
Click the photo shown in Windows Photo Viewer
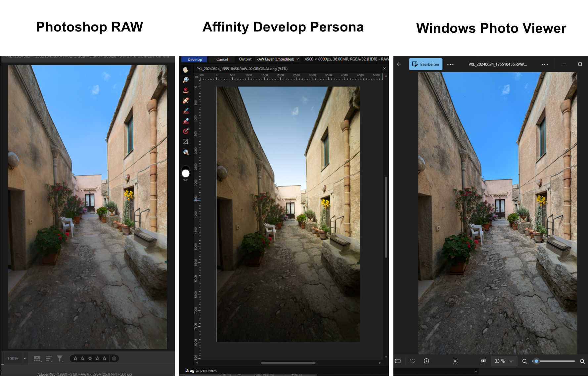tap(497, 213)
